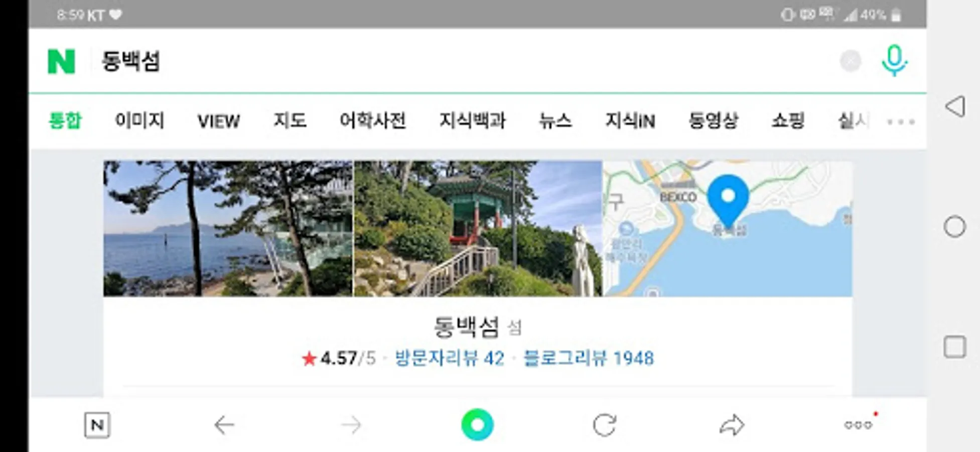Tap the green circle Greendot button

pyautogui.click(x=477, y=425)
